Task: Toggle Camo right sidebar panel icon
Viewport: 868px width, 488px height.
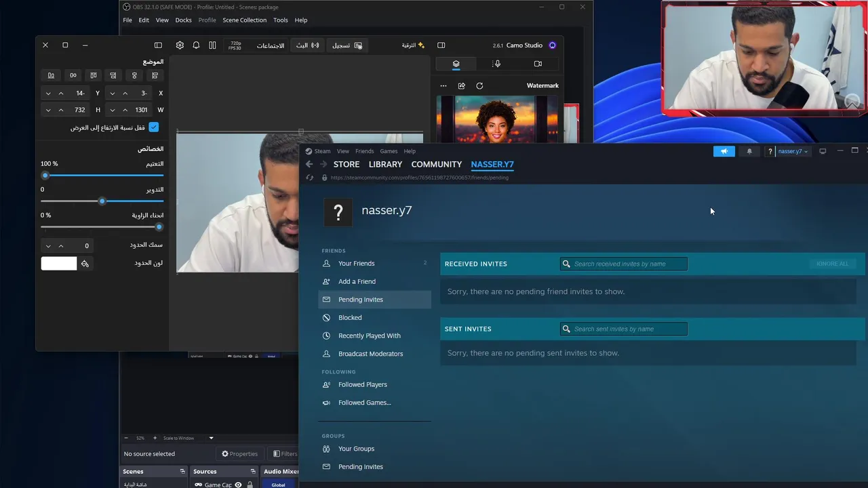Action: (441, 45)
